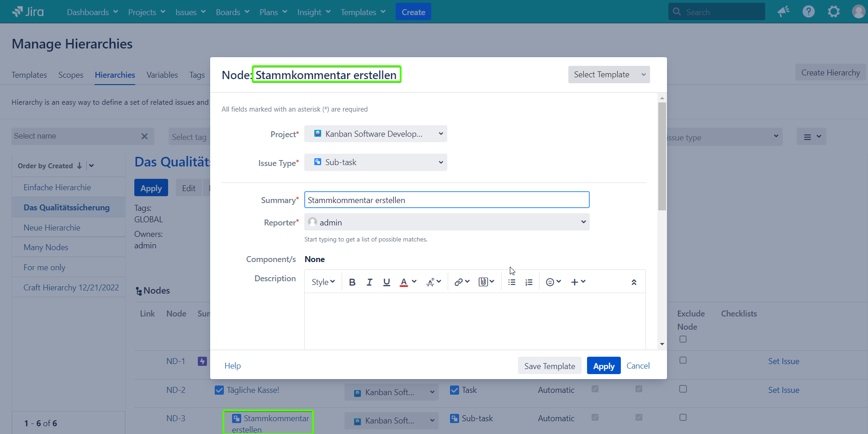Apply italic formatting in description toolbar
868x434 pixels.
coord(369,282)
